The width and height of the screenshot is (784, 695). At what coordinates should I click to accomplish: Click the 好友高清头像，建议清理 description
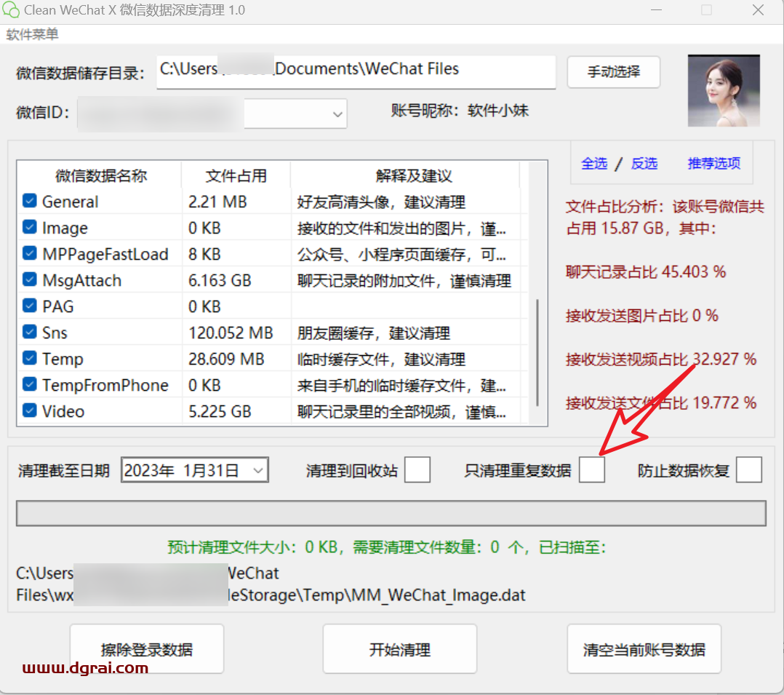(x=381, y=202)
